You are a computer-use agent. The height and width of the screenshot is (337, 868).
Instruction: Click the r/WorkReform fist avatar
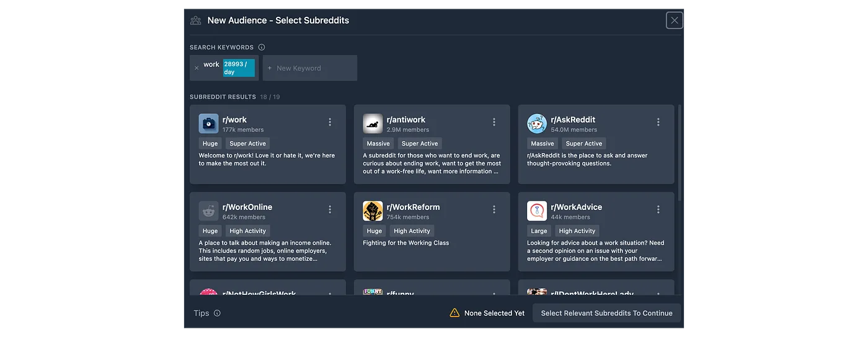373,211
